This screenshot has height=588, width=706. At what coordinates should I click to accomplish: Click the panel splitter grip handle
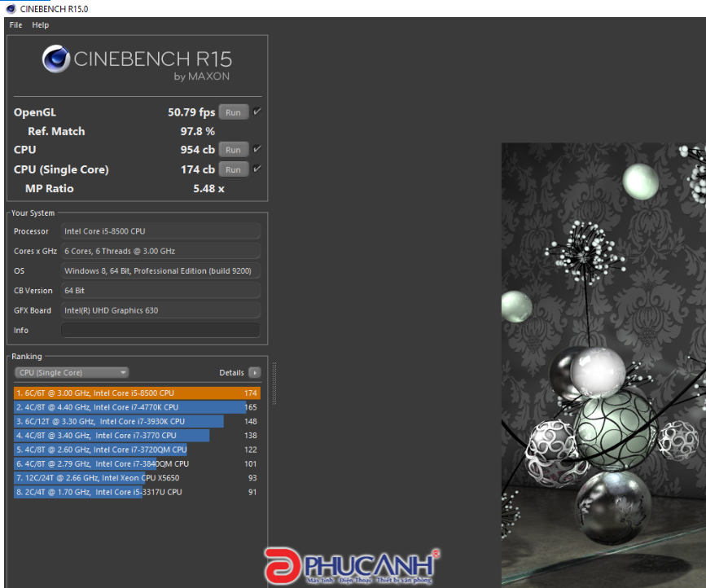[274, 383]
